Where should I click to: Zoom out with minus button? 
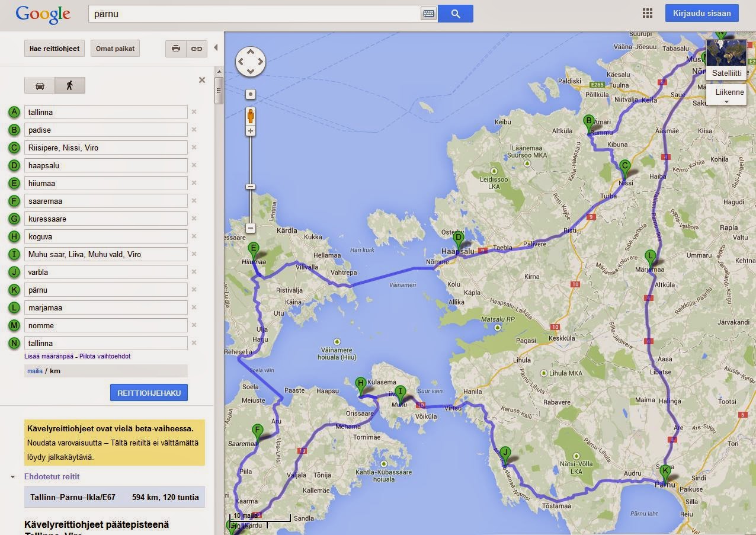coord(251,228)
